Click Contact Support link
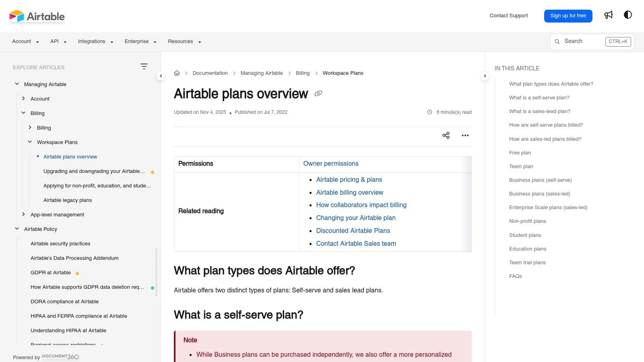The height and width of the screenshot is (362, 644). pyautogui.click(x=509, y=16)
